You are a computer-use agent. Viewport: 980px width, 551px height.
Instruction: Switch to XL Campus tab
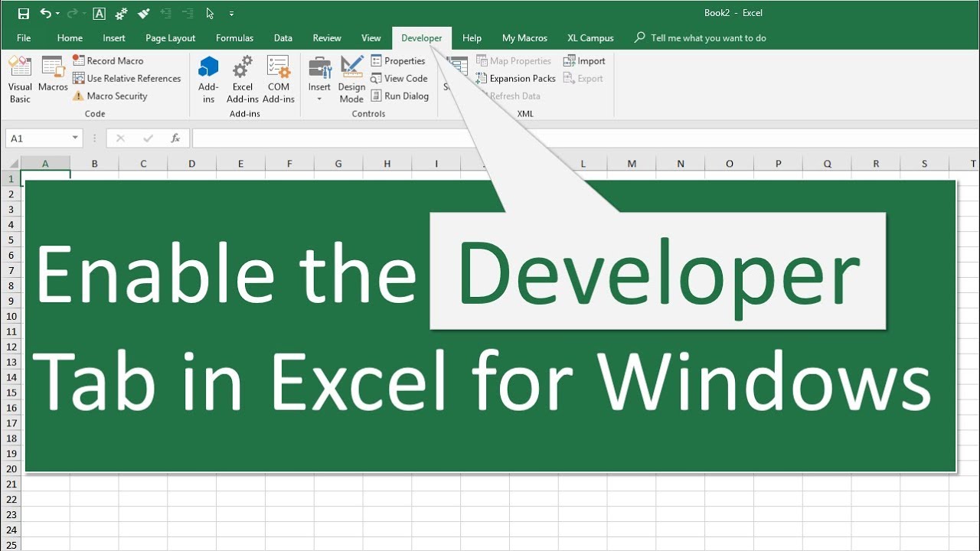point(590,37)
